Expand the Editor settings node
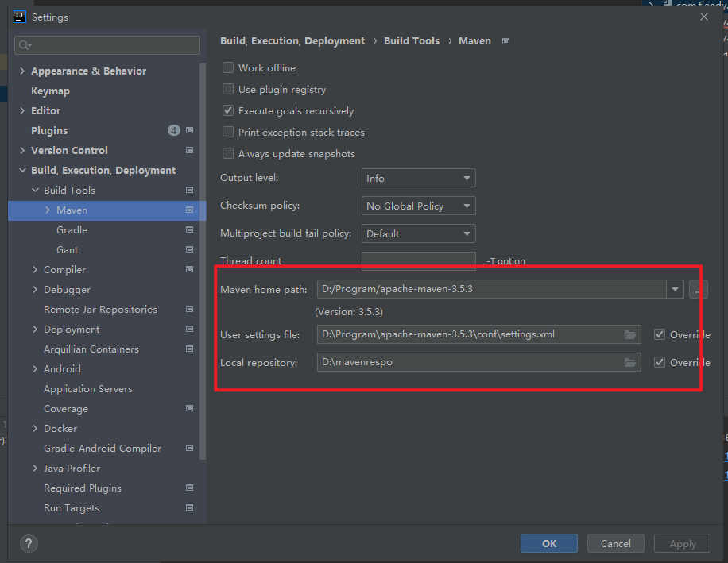This screenshot has width=728, height=563. click(x=22, y=110)
